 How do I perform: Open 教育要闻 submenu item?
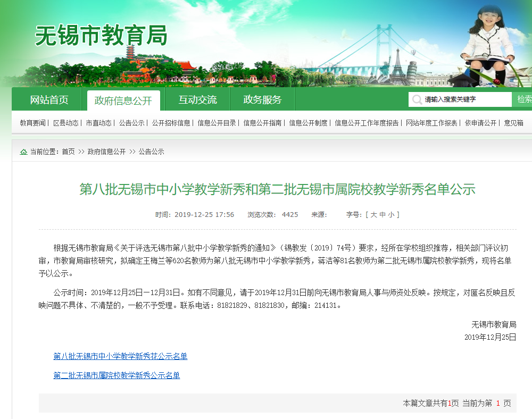(33, 123)
